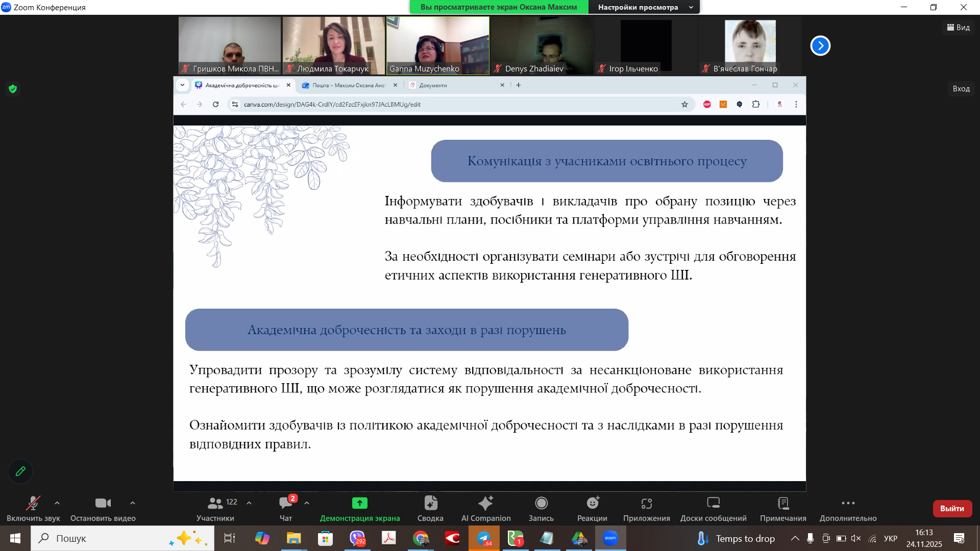Open the Chat (Чат) panel
Screen dimensions: 980x551
click(285, 504)
